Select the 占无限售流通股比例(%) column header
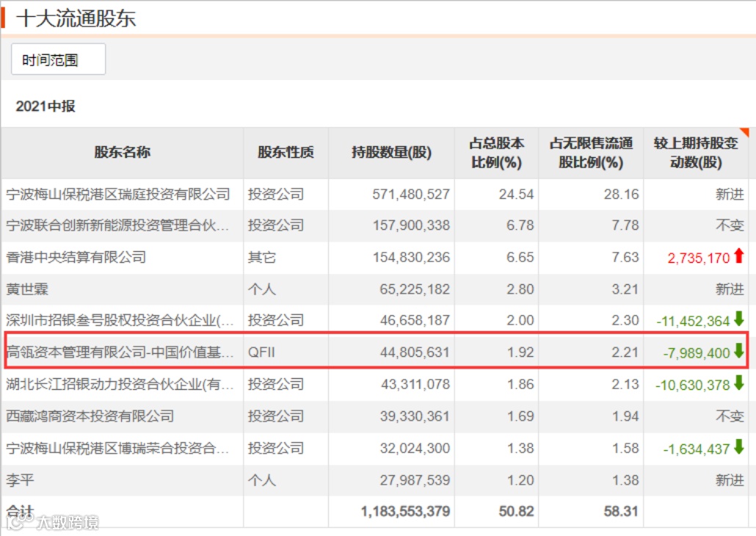Image resolution: width=756 pixels, height=536 pixels. (x=591, y=153)
